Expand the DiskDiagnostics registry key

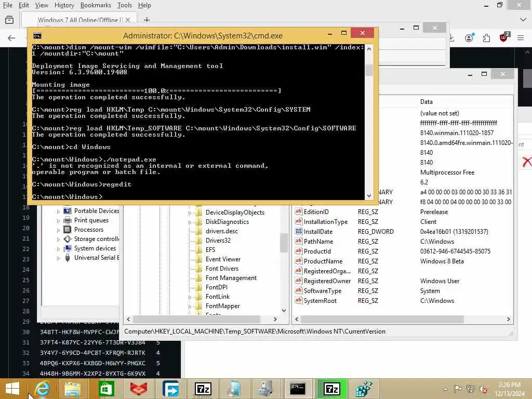[x=190, y=222]
